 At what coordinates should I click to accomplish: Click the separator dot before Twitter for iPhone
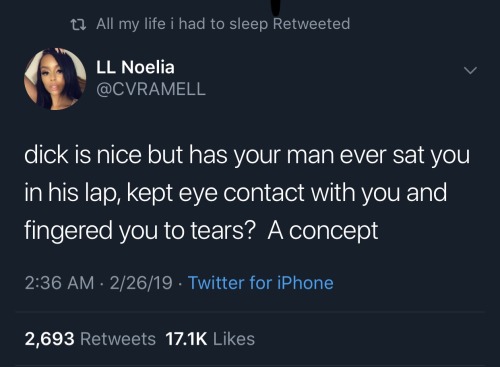180,284
